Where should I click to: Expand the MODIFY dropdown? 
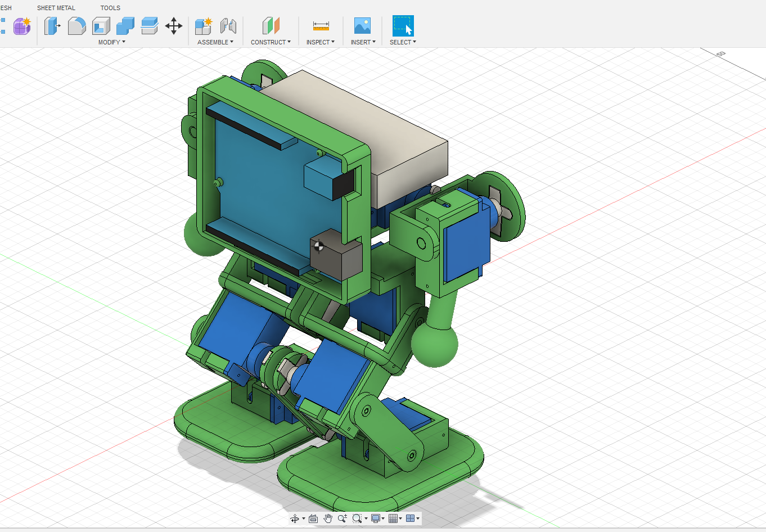[112, 42]
